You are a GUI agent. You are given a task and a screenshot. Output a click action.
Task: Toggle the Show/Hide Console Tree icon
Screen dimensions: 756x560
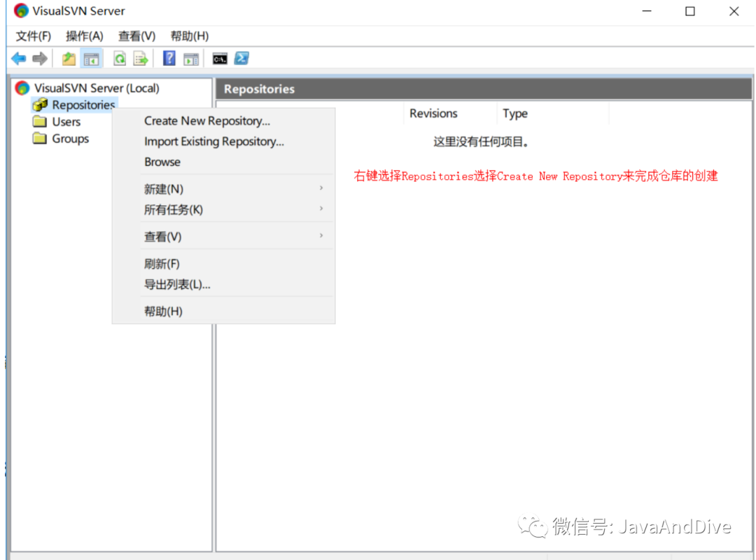tap(91, 59)
